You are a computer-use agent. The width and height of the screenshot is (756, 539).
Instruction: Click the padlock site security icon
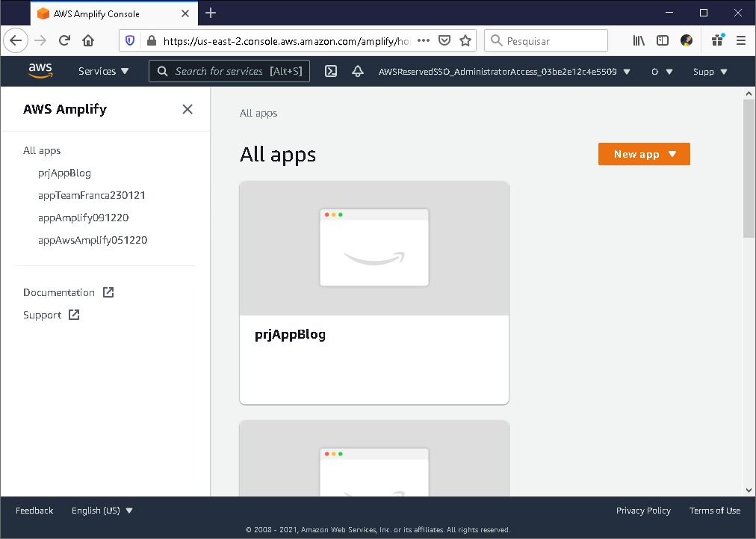[152, 40]
